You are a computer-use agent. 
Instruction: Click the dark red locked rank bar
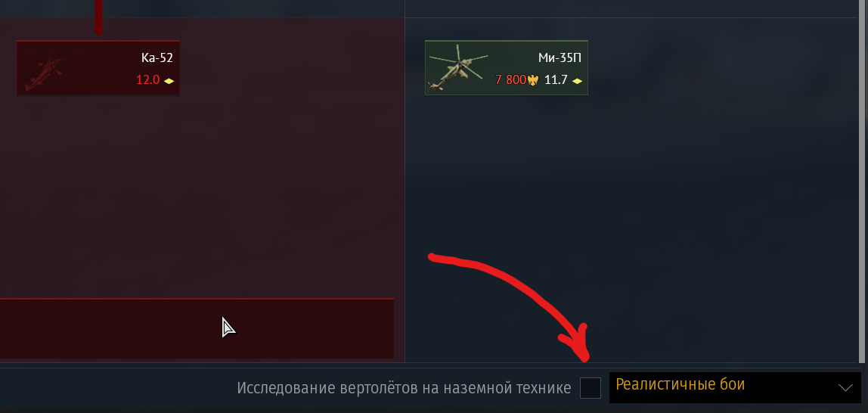[197, 328]
